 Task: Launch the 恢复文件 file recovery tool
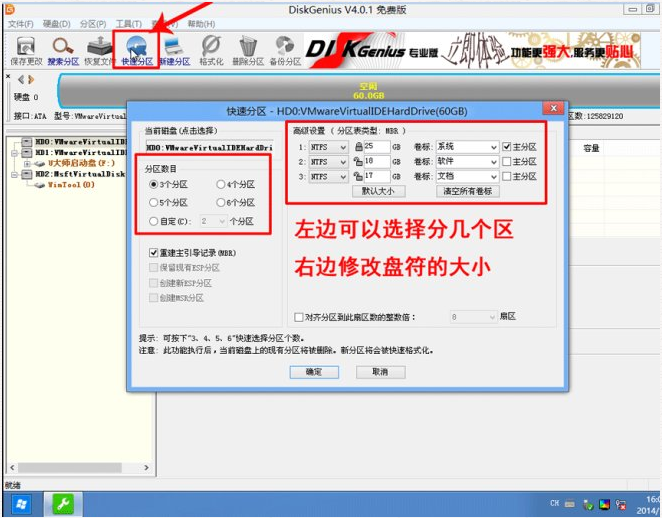(x=100, y=51)
